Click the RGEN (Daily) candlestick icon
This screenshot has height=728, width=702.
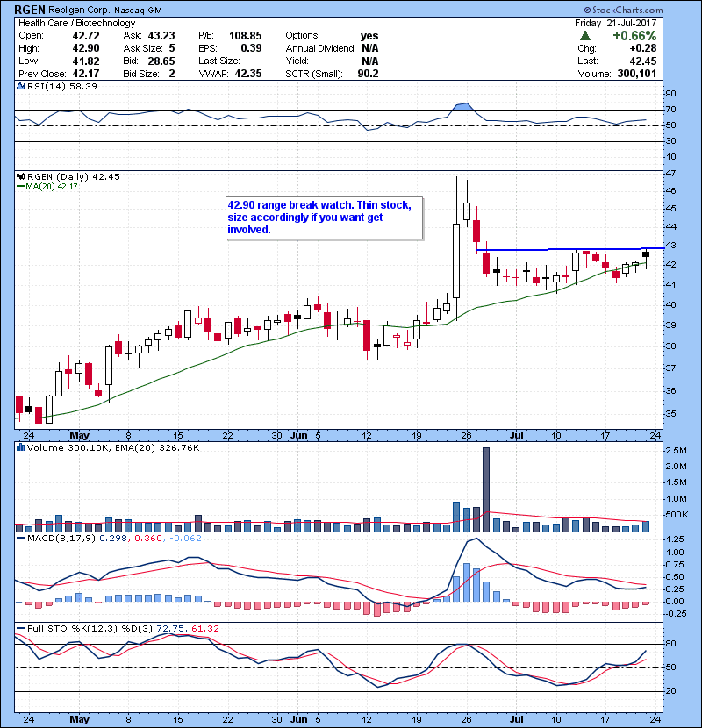(20, 176)
